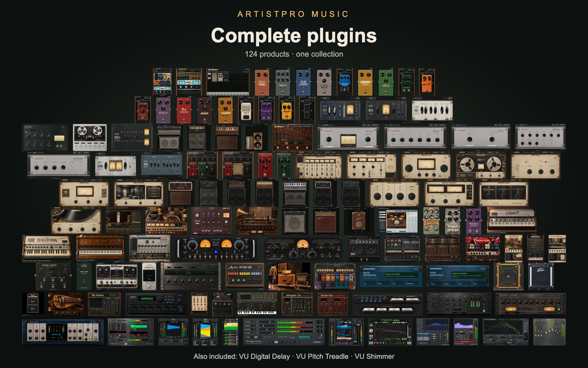Screen dimensions: 588x368
Task: Select the Afterglow 334 plugin thumbnail
Action: [297, 304]
